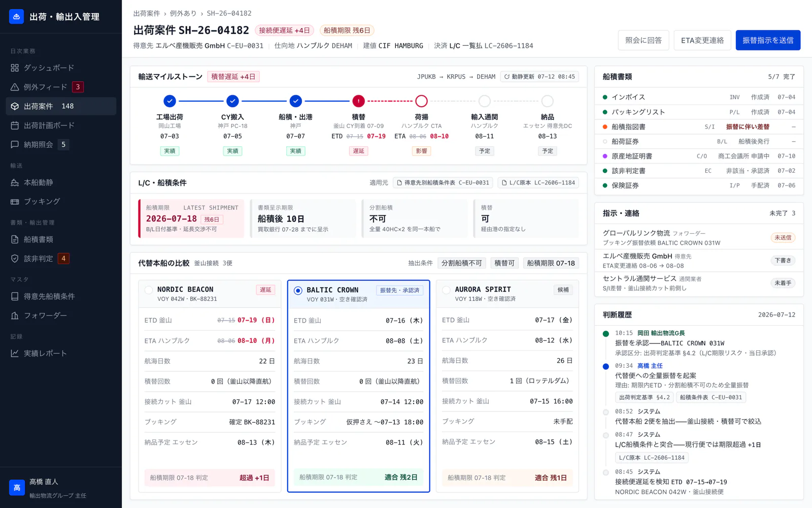Click the 出荷案件 breadcrumb link
The image size is (812, 508).
coord(147,13)
